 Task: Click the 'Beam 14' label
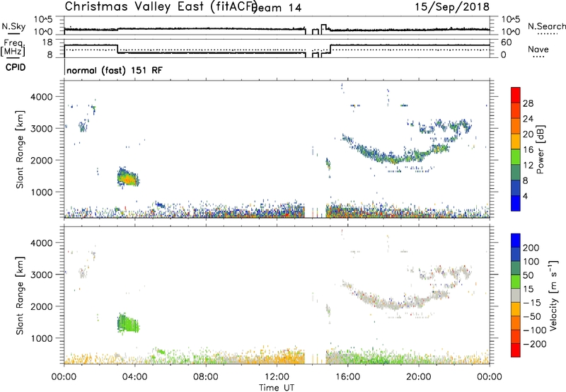coord(277,8)
